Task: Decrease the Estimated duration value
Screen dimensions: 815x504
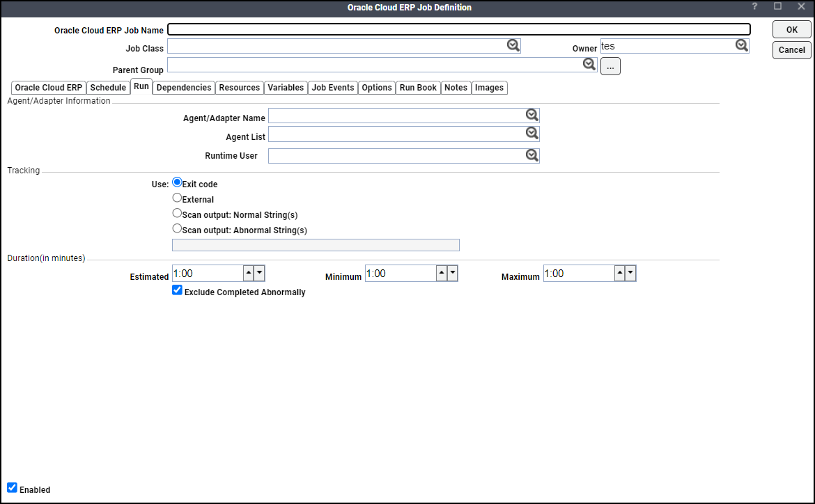Action: [x=259, y=273]
